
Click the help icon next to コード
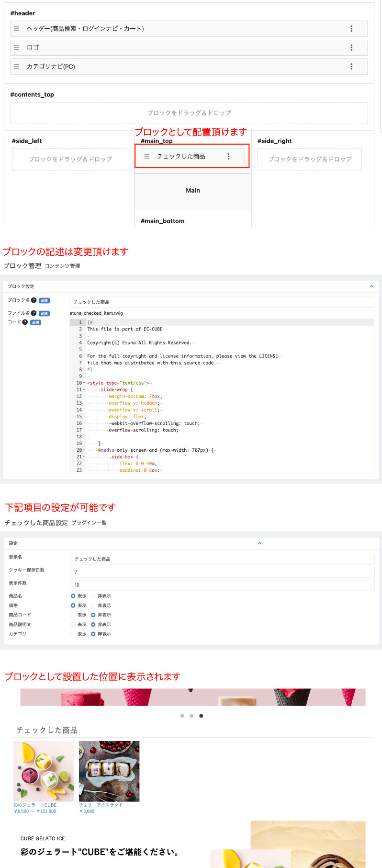click(x=25, y=322)
